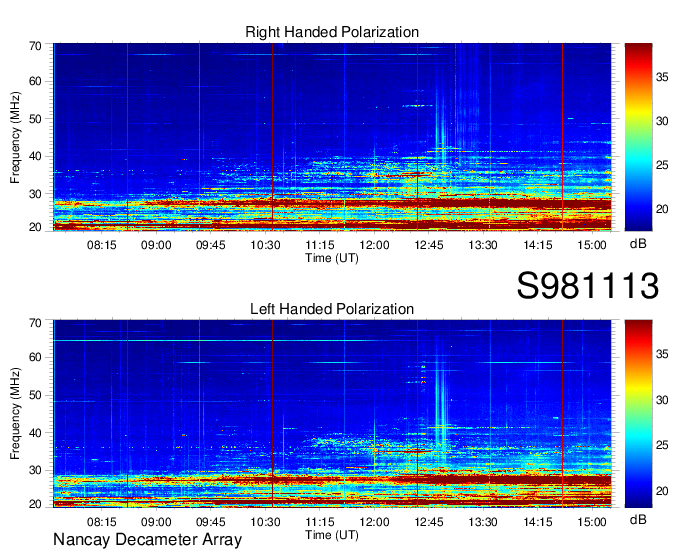The image size is (680, 552).
Task: Click the 25 value on upper color bar
Action: pyautogui.click(x=662, y=165)
